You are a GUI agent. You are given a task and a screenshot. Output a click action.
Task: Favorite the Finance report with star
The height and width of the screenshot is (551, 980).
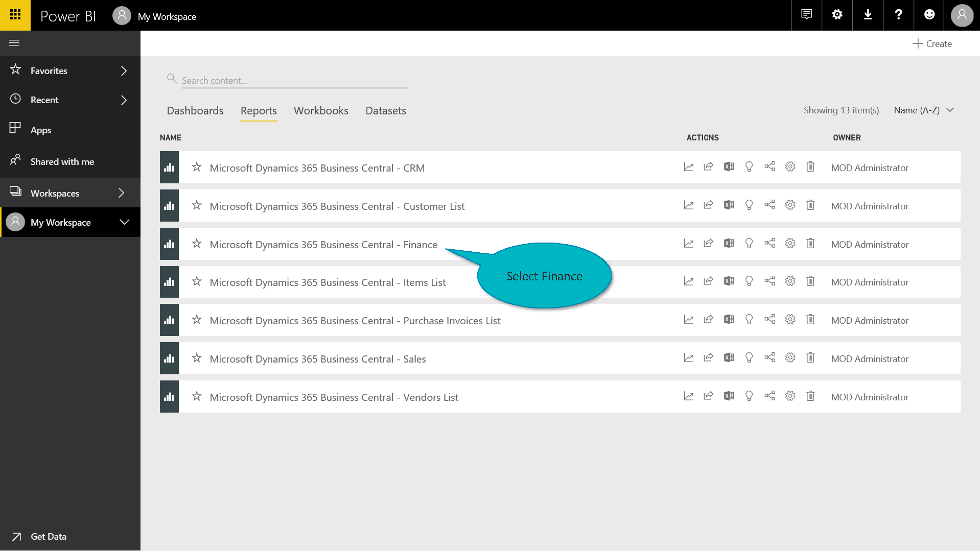pos(197,244)
